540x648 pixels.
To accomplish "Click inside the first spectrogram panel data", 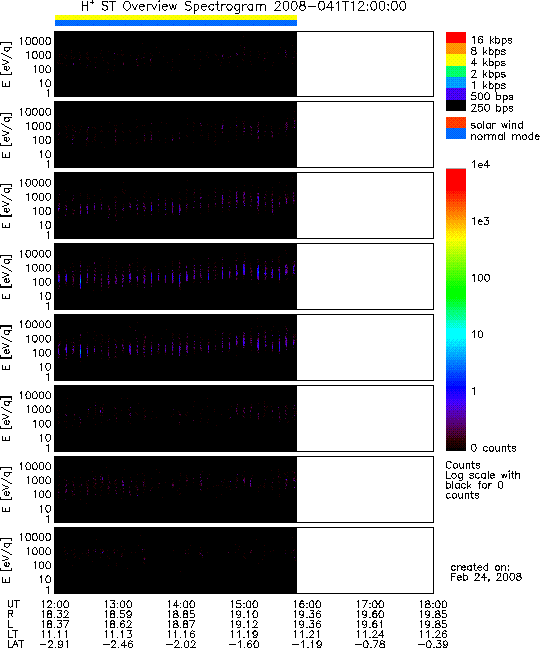I will 176,64.
